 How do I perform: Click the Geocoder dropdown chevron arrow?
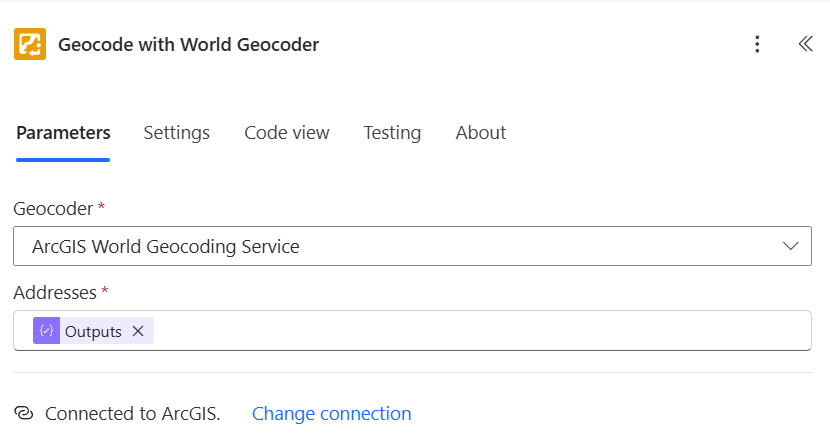click(x=790, y=246)
